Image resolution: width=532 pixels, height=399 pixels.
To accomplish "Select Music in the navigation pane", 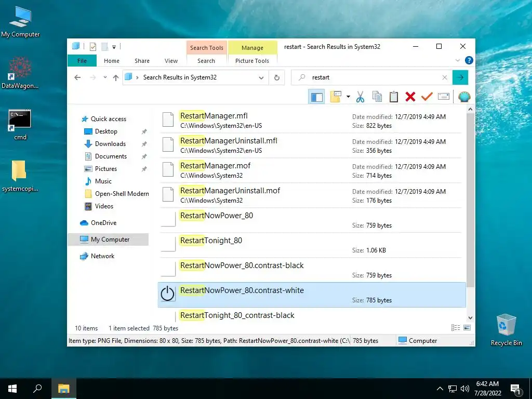I will pyautogui.click(x=103, y=181).
